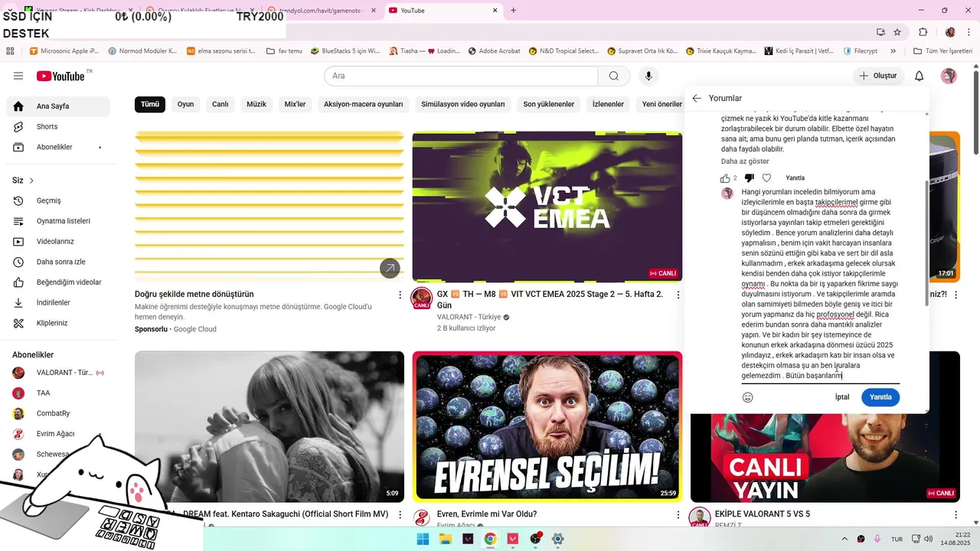
Task: Click the search magnifier button
Action: 614,76
